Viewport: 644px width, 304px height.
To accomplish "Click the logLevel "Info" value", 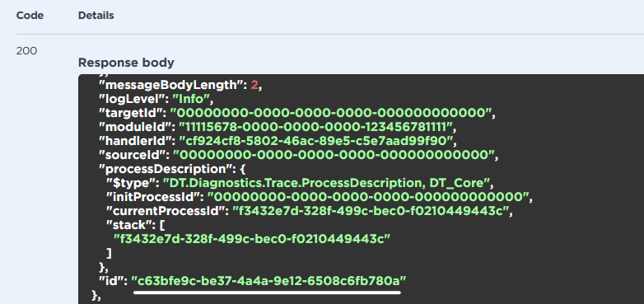I will pos(193,100).
